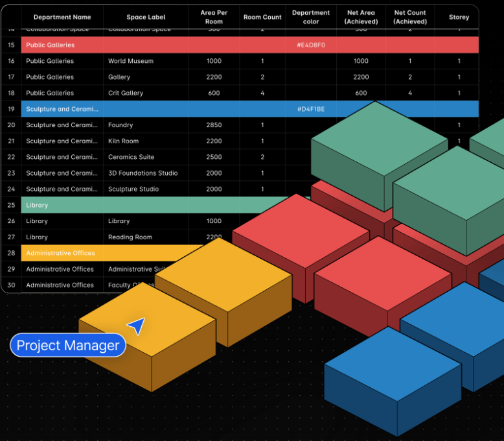
Task: Click the Crit Gallery space label cell
Action: [x=126, y=93]
